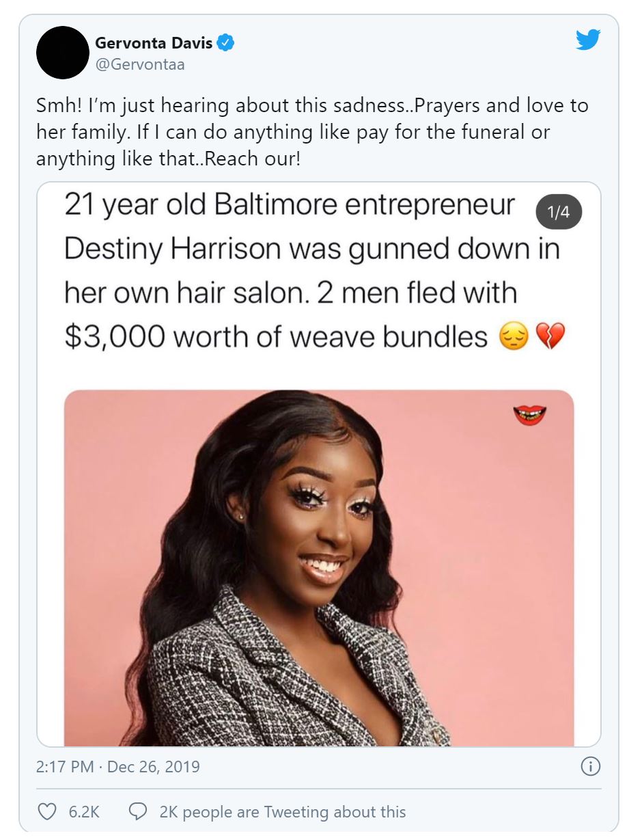This screenshot has height=840, width=629.
Task: Visit the @Gervontaa handle link
Action: click(x=140, y=65)
